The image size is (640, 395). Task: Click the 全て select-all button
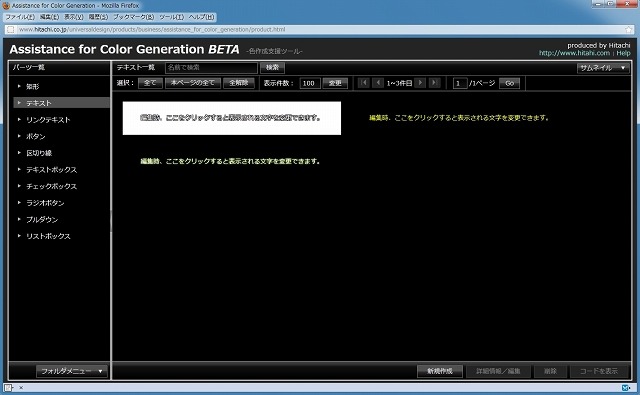tap(150, 83)
